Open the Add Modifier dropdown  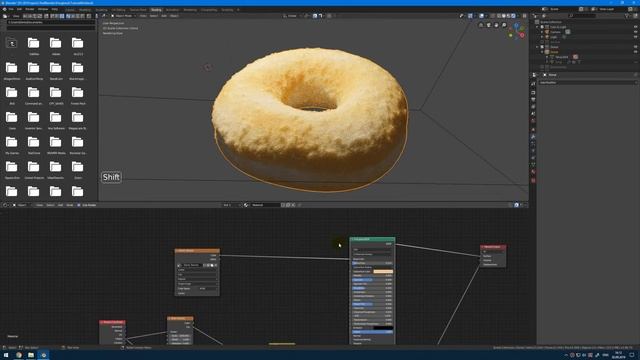click(x=587, y=83)
